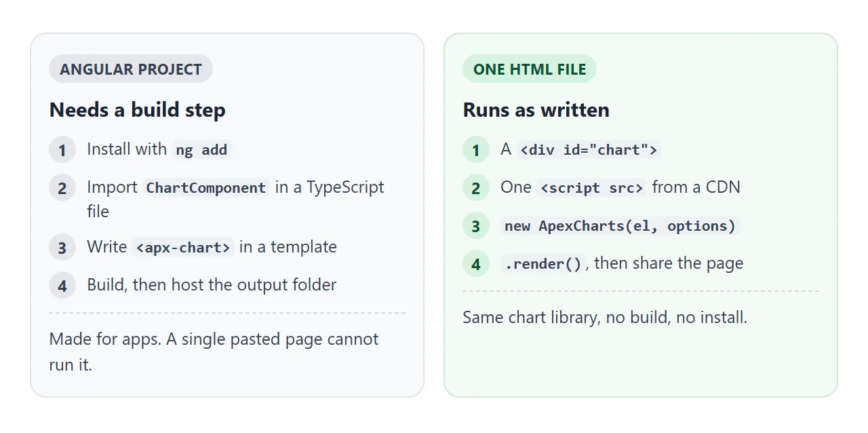Click the .render() code snippet
Screen dimensions: 868x433
click(543, 264)
